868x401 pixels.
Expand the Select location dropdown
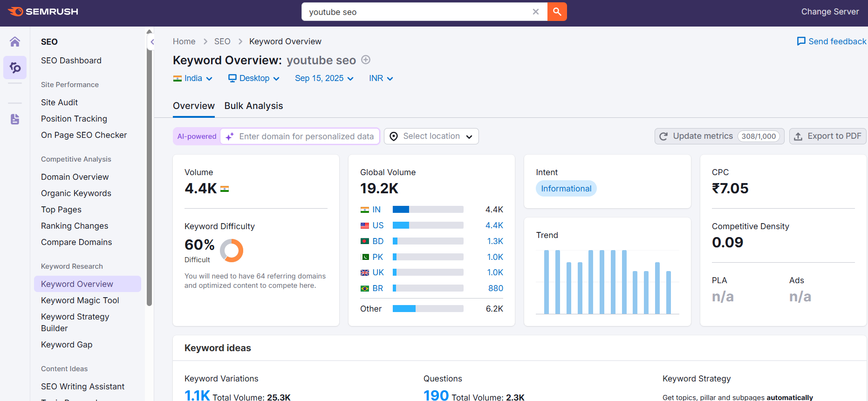[431, 136]
